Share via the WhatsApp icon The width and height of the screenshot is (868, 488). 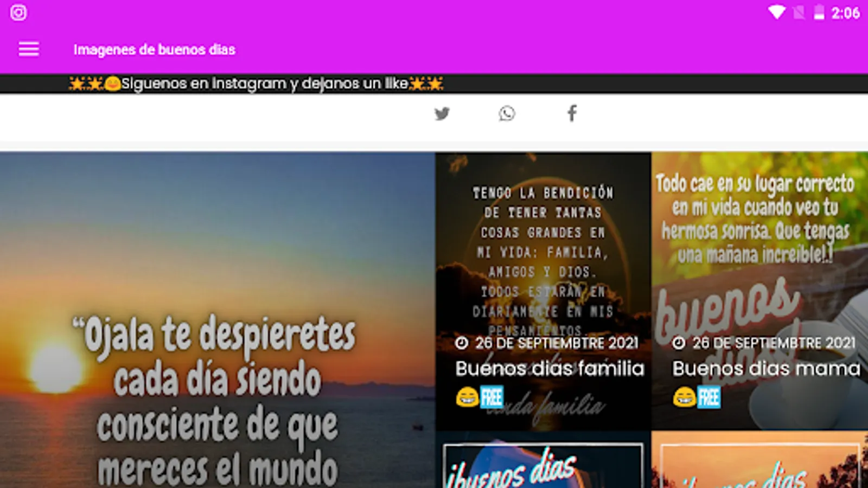click(x=507, y=113)
